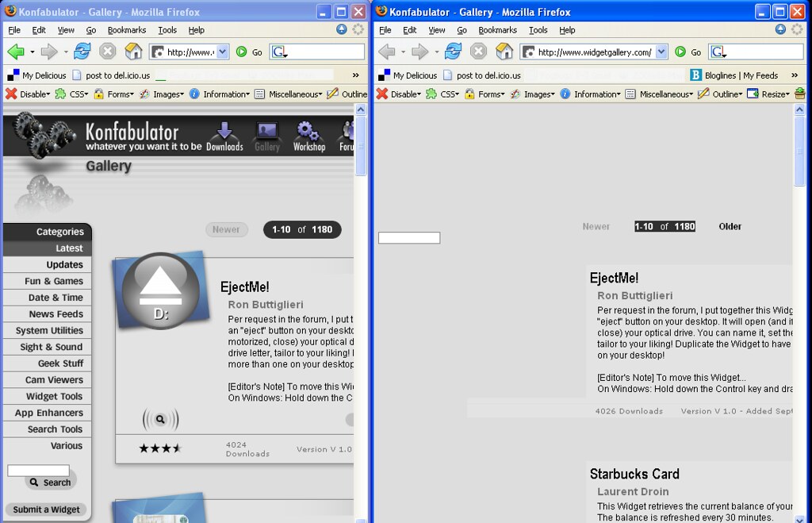Click the Back arrow in right Firefox window
This screenshot has height=523, width=812.
[x=387, y=52]
